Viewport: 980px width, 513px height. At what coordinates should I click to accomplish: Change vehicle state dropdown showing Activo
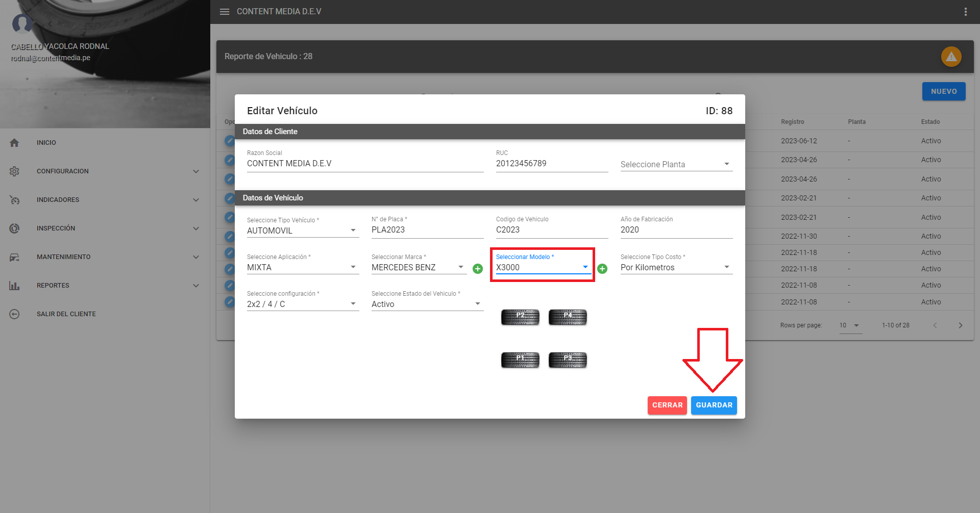click(427, 304)
